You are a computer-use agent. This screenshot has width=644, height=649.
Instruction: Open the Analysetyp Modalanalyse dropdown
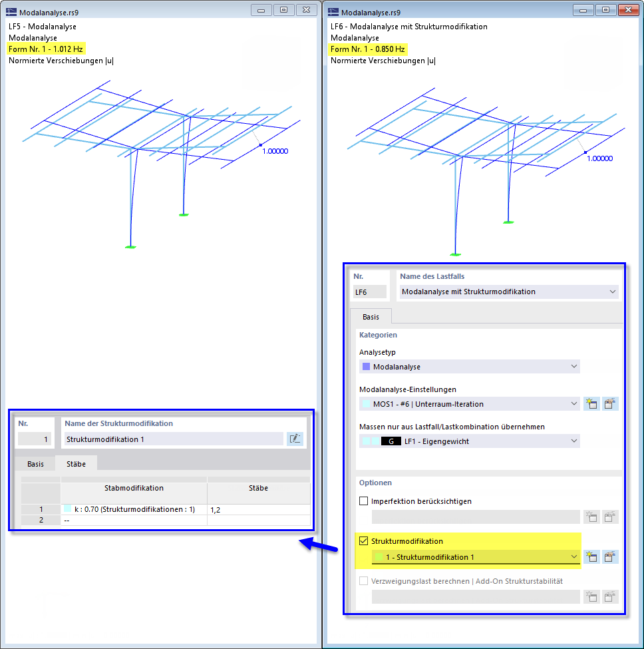click(x=574, y=366)
